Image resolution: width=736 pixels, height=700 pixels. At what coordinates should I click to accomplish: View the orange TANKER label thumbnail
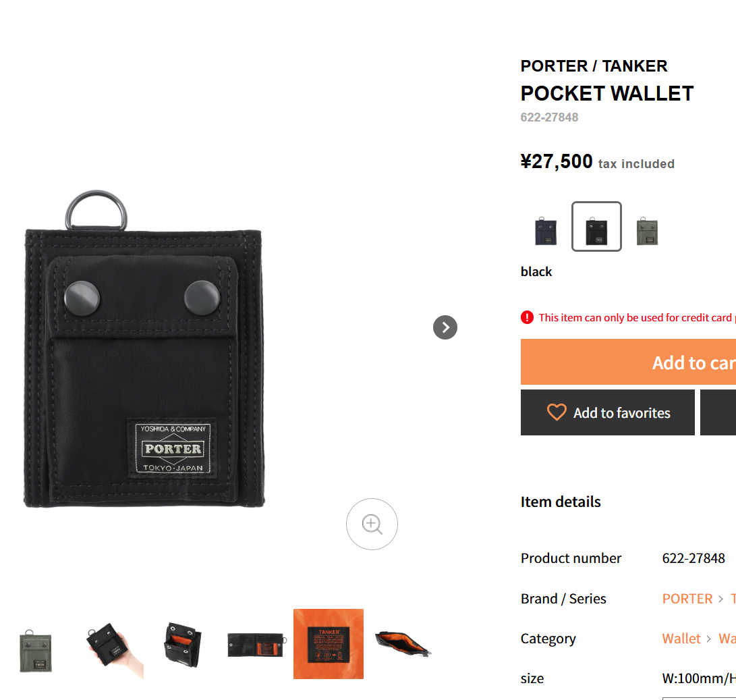click(329, 644)
